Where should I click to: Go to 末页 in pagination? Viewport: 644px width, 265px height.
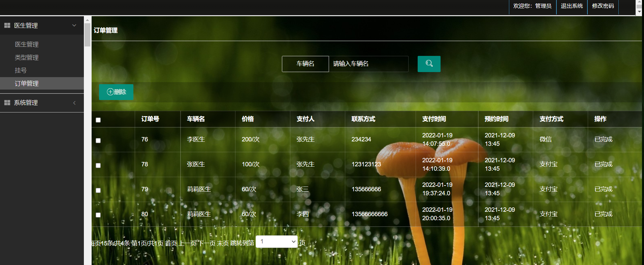(223, 243)
